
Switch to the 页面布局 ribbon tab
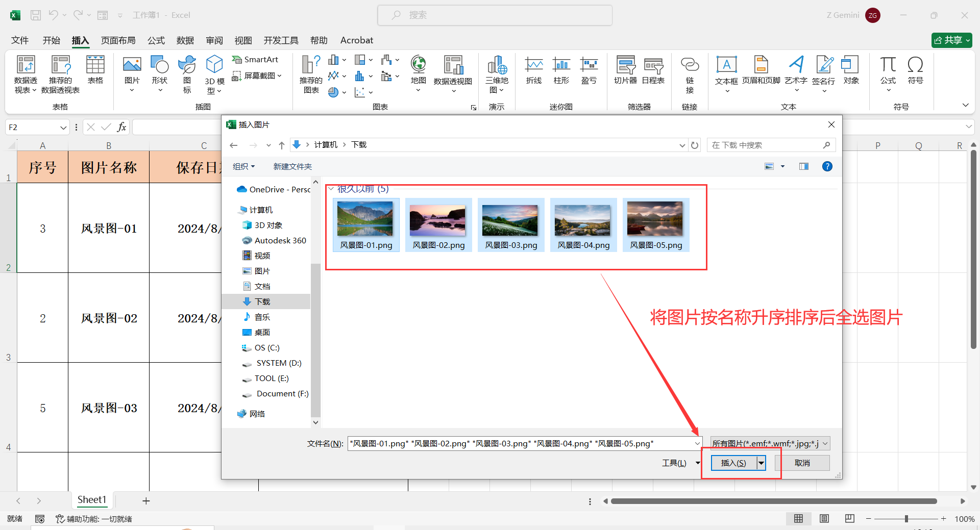[118, 40]
